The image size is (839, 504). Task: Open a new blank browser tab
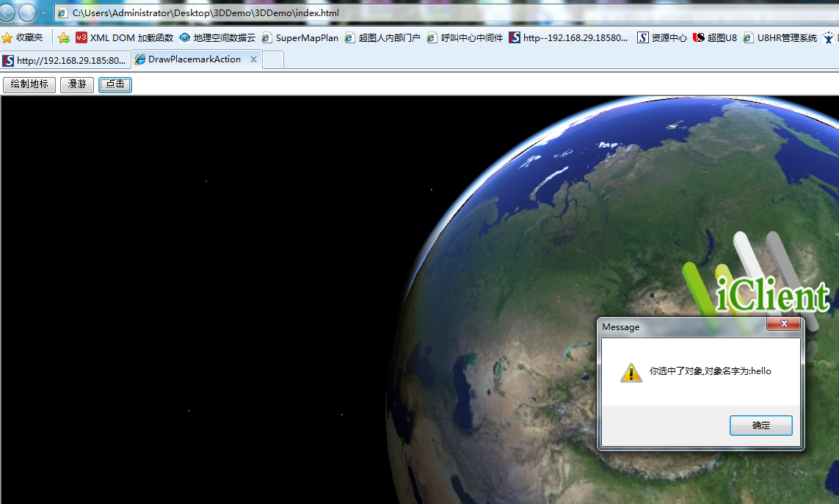point(273,60)
